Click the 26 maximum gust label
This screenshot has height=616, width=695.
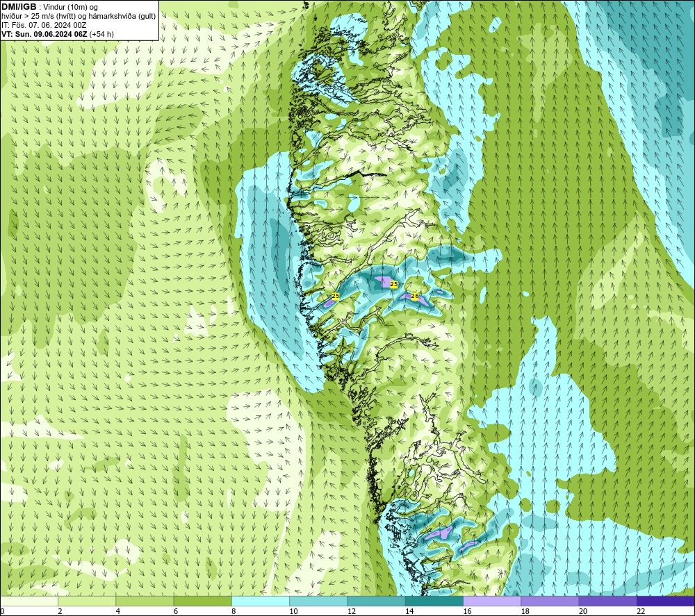point(415,296)
